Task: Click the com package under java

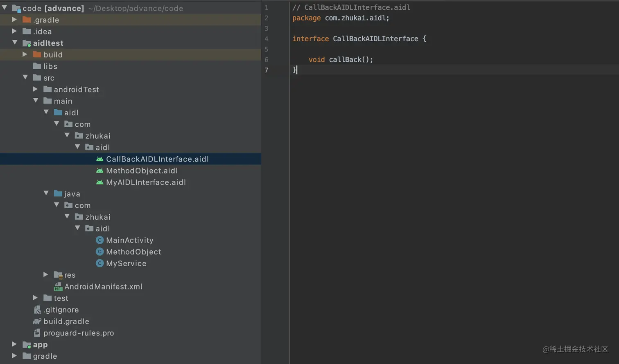Action: point(83,205)
